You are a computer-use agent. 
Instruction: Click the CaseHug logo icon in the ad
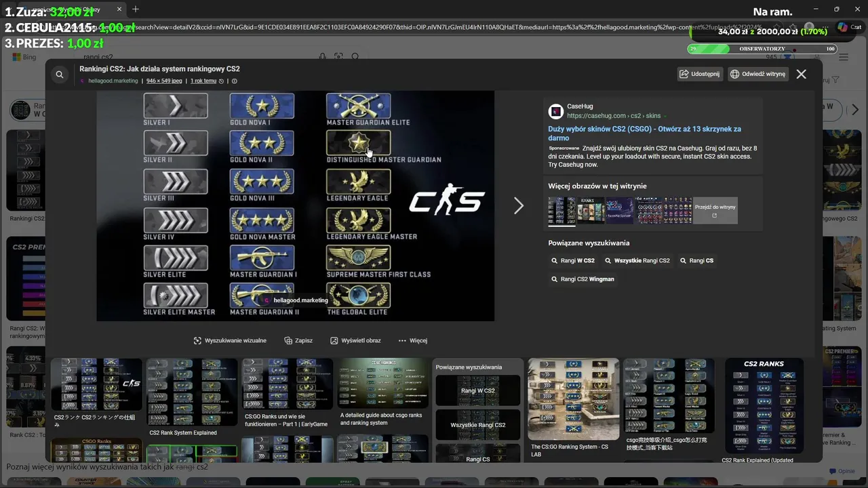[x=555, y=111]
